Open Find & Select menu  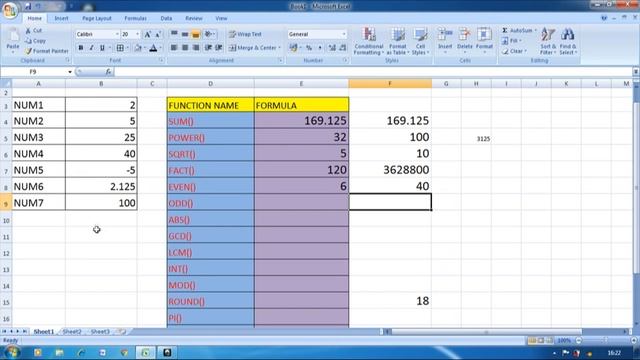click(x=567, y=41)
